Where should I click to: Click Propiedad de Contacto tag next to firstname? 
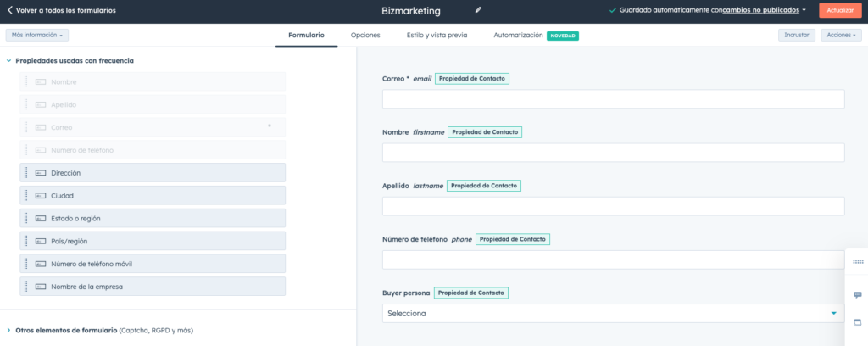[485, 132]
